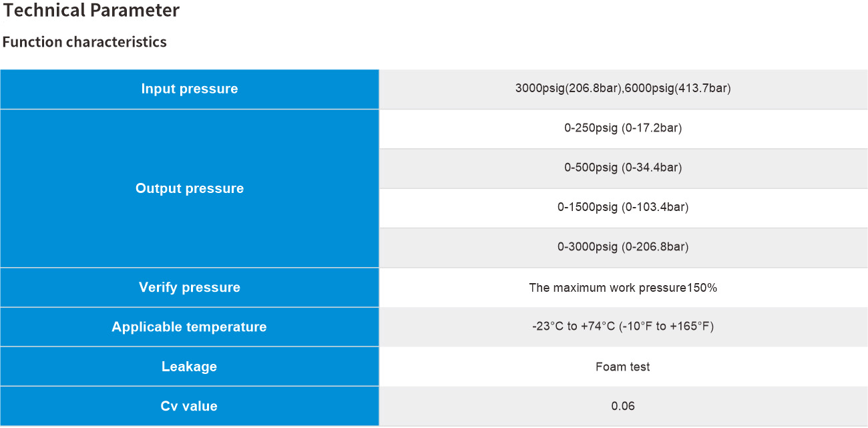This screenshot has height=428, width=868.
Task: Click the '0.06' Cv value cell
Action: [623, 406]
